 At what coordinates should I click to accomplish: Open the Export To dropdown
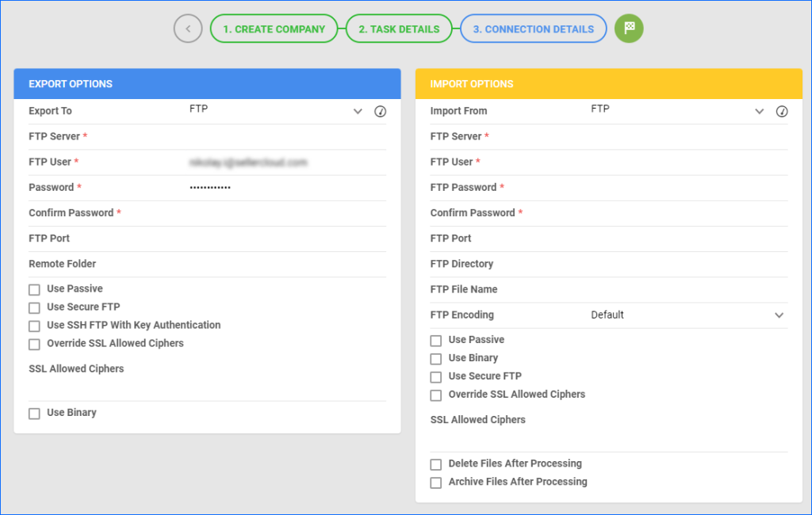click(357, 111)
